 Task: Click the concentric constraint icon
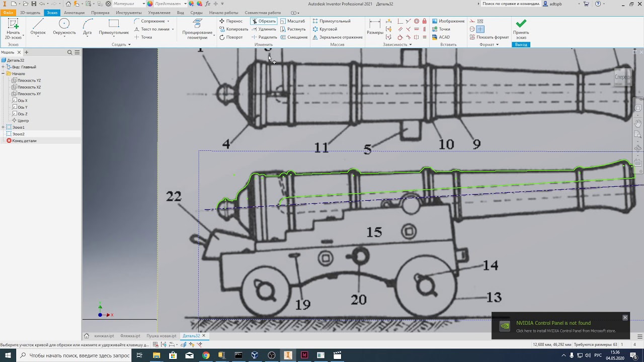coord(417,21)
